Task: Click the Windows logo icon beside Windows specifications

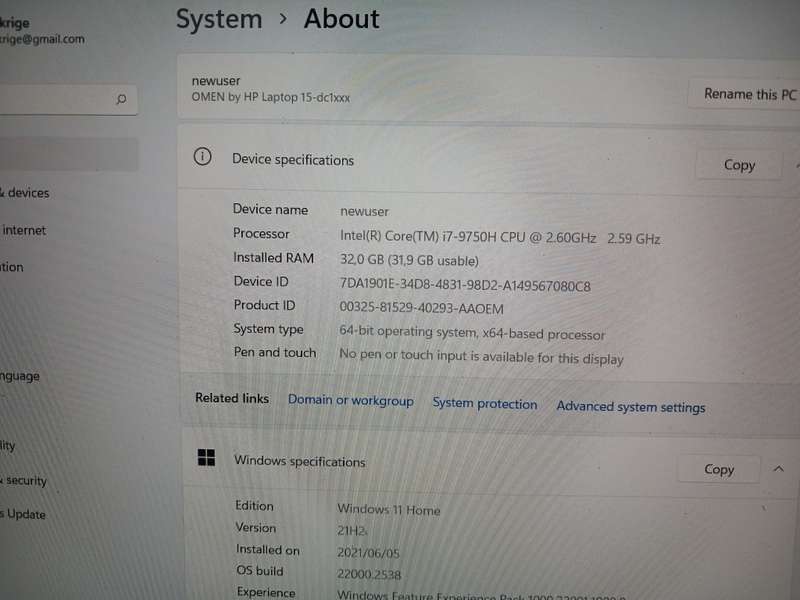Action: coord(206,457)
